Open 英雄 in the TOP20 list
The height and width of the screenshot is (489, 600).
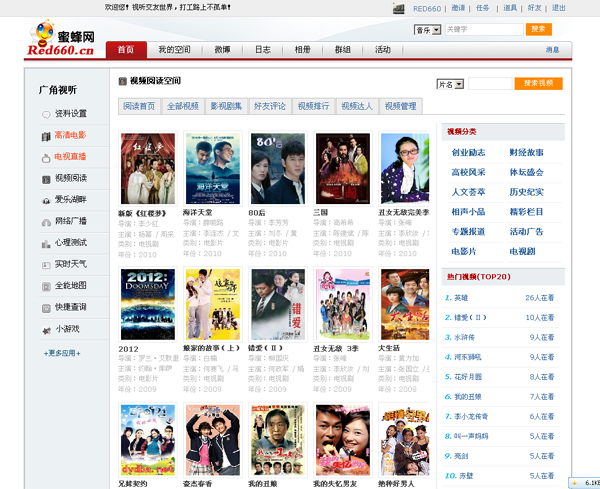(x=461, y=298)
